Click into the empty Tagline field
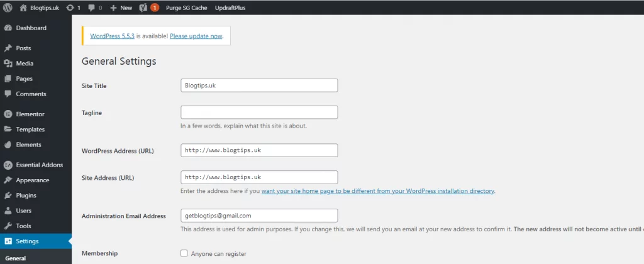644x264 pixels. tap(259, 113)
